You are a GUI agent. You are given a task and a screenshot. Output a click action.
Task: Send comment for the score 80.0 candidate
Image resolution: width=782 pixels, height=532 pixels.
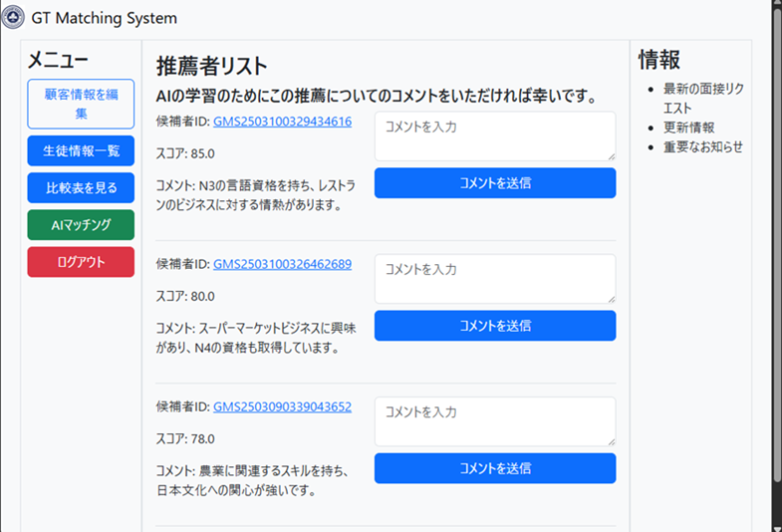494,326
